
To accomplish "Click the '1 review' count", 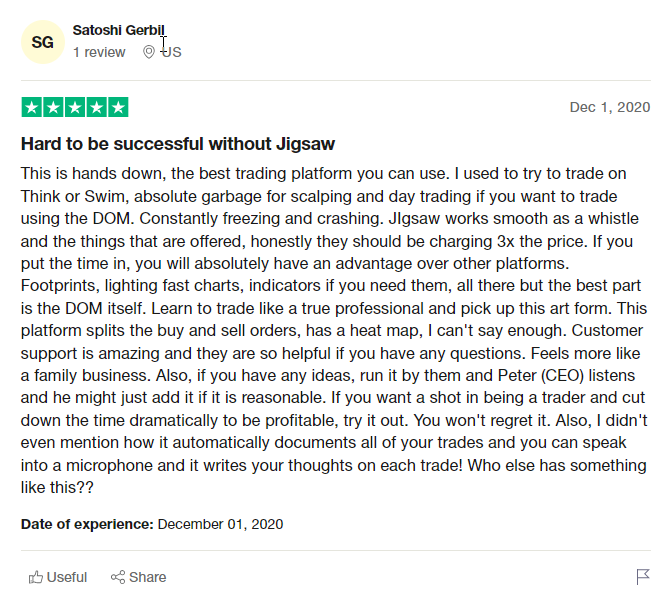I will point(99,52).
